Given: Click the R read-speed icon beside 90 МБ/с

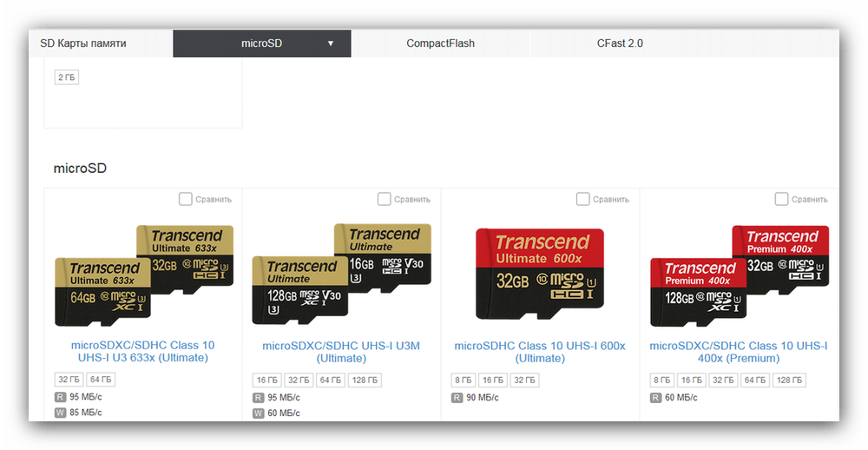Looking at the screenshot, I should tap(457, 397).
